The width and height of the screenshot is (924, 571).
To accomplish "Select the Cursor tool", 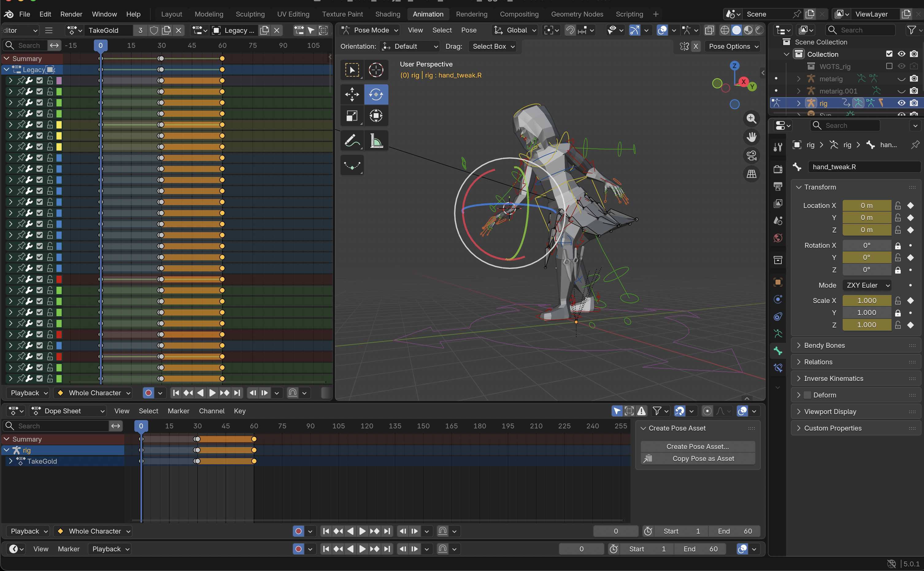I will tap(376, 70).
